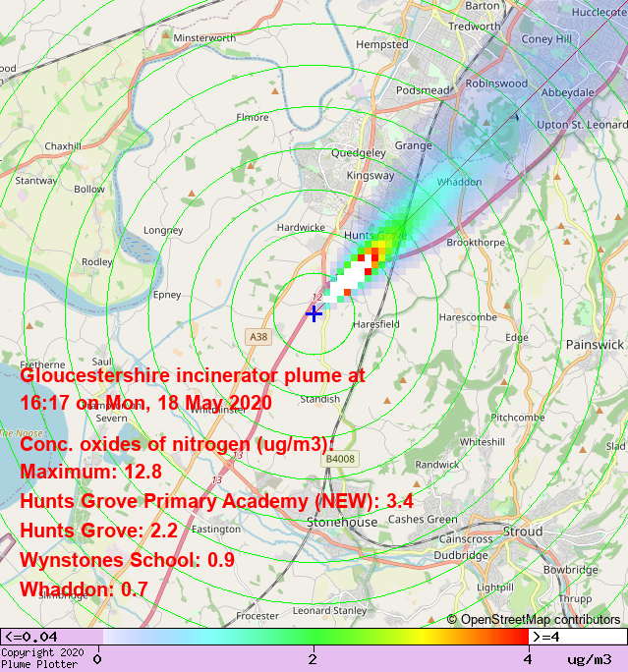Click the Leonard Stanley label
The width and height of the screenshot is (628, 672).
coord(329,611)
